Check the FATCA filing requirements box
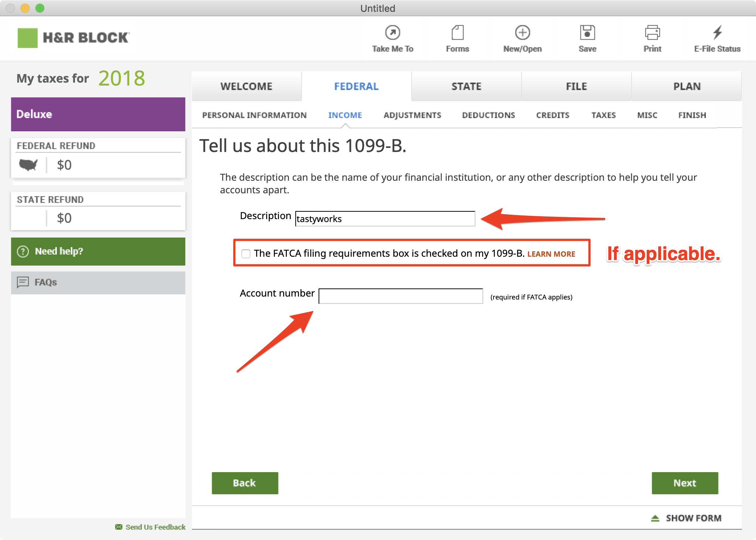The image size is (756, 540). point(246,253)
